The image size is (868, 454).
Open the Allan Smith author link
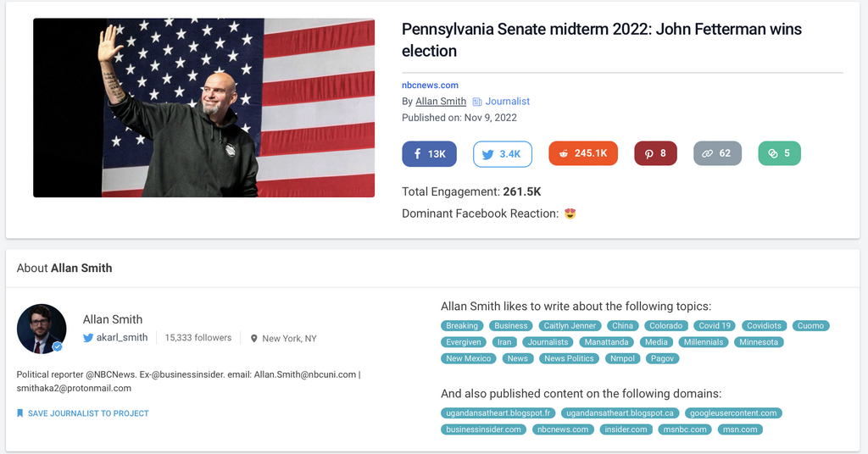pyautogui.click(x=441, y=102)
